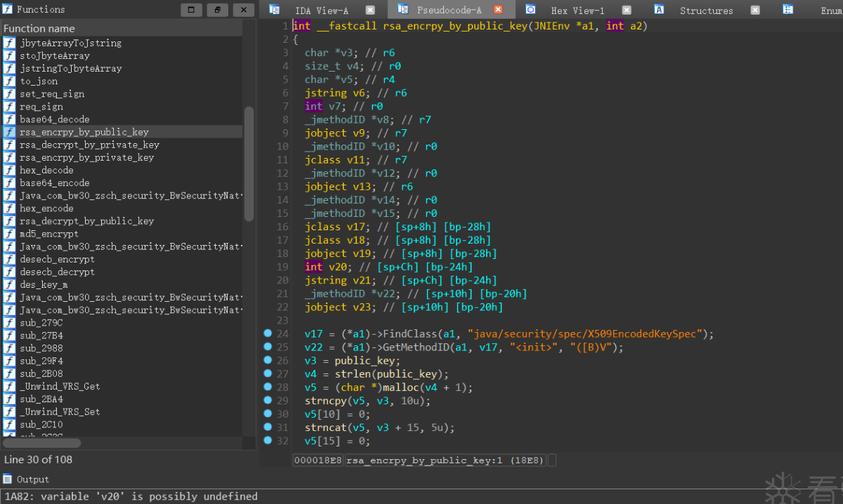Select jstringToJbyteArray function
Viewport: 843px width, 504px height.
[x=70, y=68]
